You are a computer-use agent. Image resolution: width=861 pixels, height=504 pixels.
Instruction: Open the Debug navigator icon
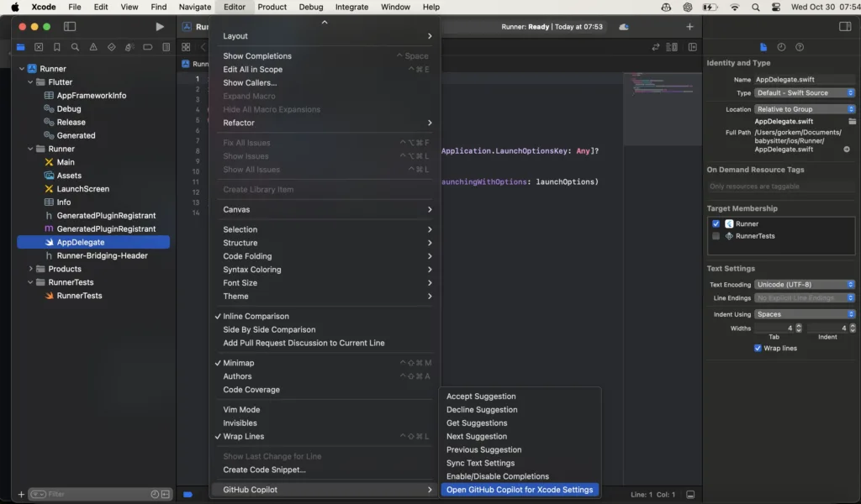coord(129,47)
